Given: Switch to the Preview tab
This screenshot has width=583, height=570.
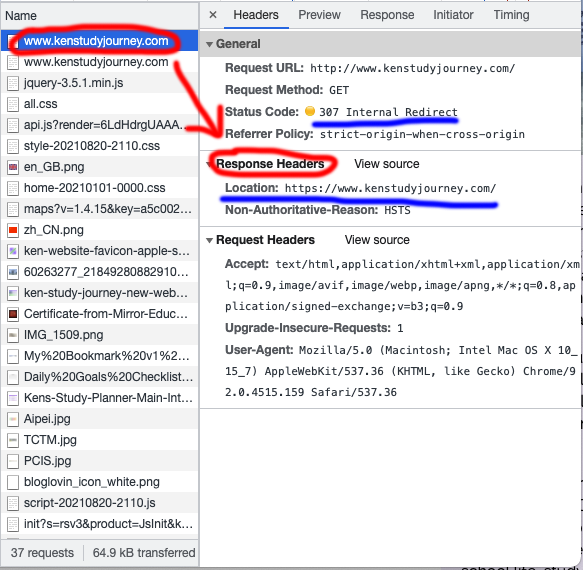Looking at the screenshot, I should (x=319, y=15).
